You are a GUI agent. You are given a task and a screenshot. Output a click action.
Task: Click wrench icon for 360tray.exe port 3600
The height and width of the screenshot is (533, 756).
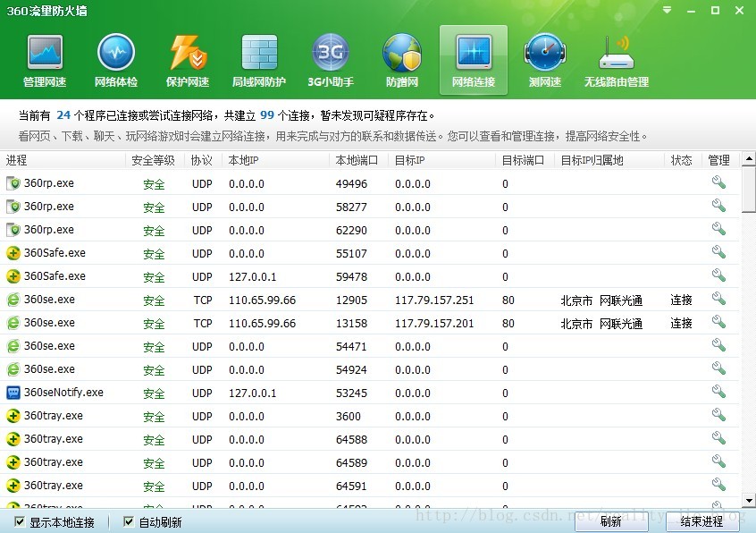point(718,414)
